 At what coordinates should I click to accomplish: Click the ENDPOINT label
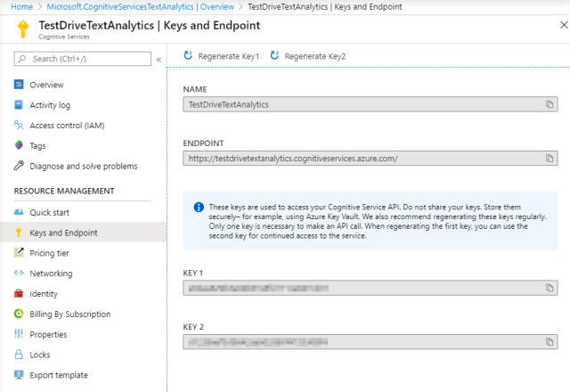(x=203, y=143)
